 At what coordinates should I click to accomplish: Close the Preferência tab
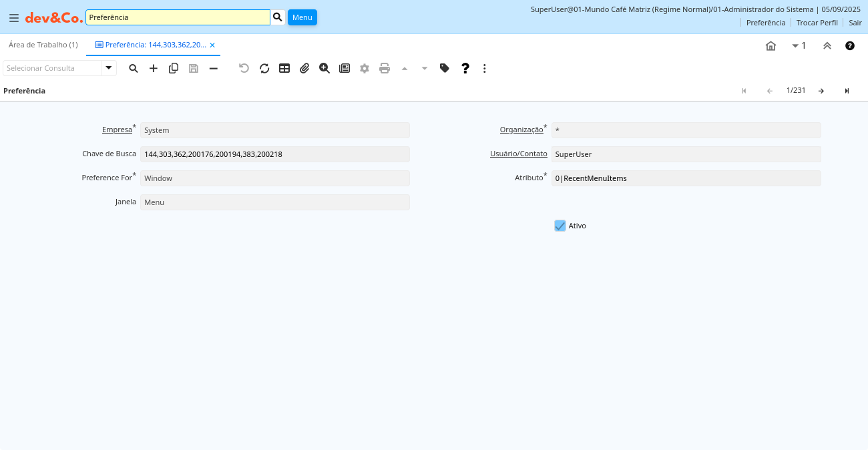[x=212, y=45]
